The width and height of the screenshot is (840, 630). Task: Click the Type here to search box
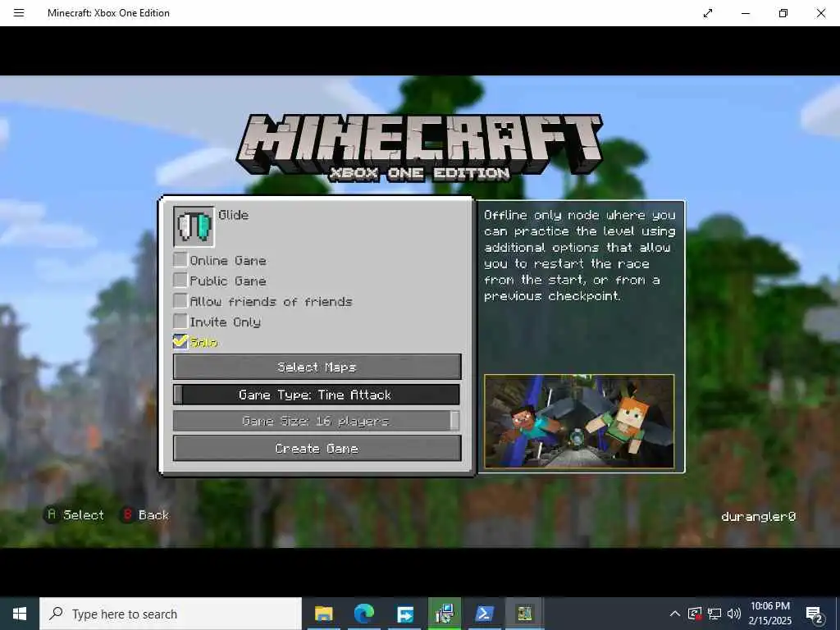click(171, 614)
